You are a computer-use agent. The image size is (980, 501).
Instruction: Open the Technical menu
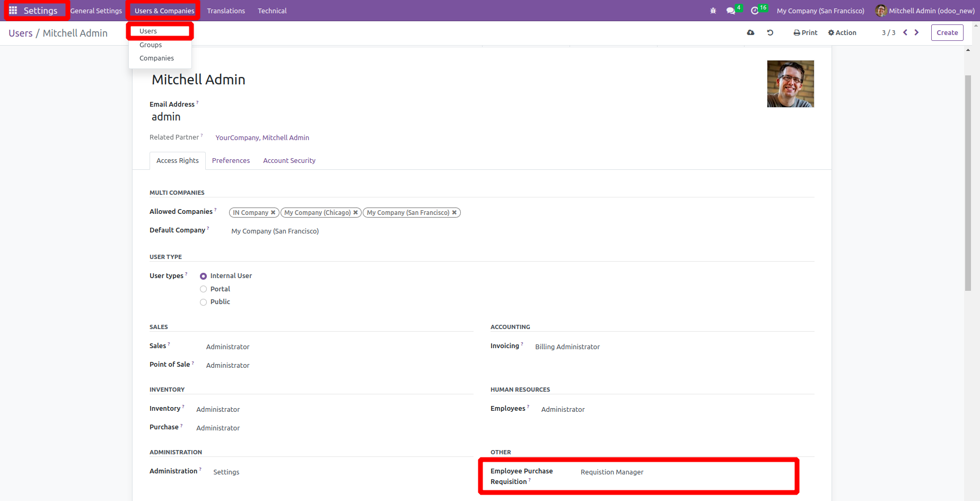272,11
